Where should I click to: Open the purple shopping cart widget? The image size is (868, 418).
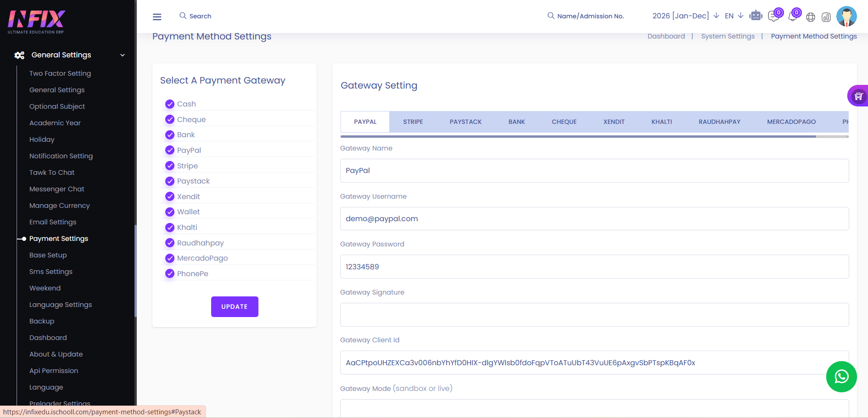pyautogui.click(x=858, y=96)
